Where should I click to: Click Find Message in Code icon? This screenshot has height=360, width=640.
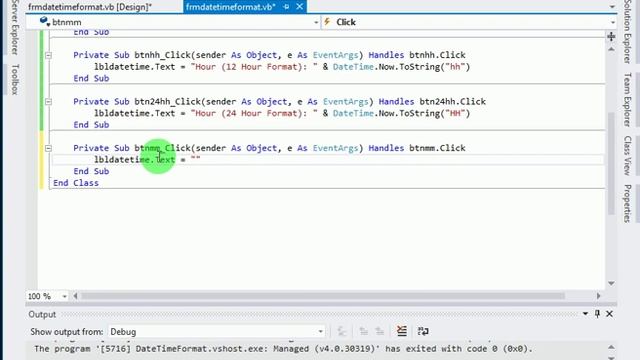[x=342, y=331]
